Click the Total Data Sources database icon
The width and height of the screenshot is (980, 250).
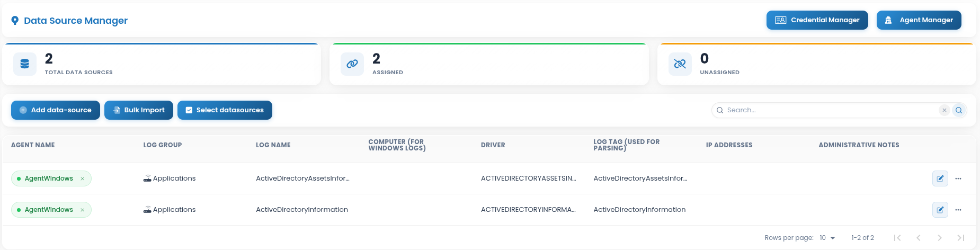(25, 64)
